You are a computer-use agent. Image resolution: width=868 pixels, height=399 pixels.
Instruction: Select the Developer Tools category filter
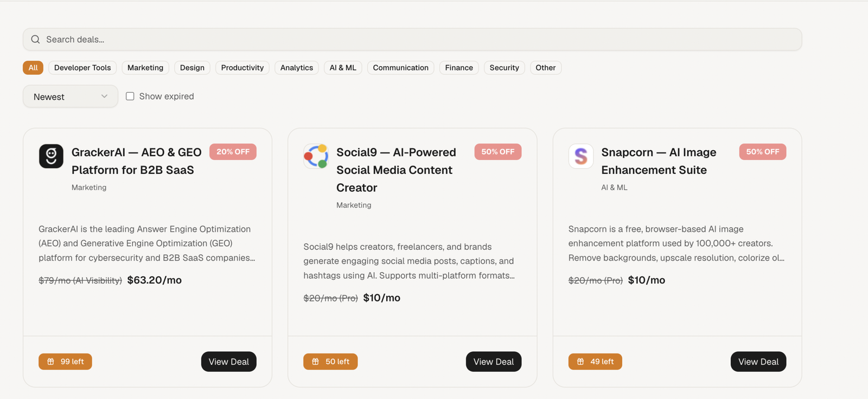(82, 68)
